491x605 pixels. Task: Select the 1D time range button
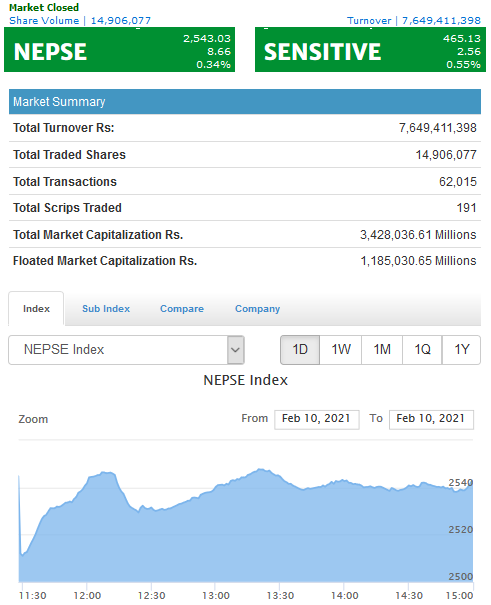click(300, 350)
